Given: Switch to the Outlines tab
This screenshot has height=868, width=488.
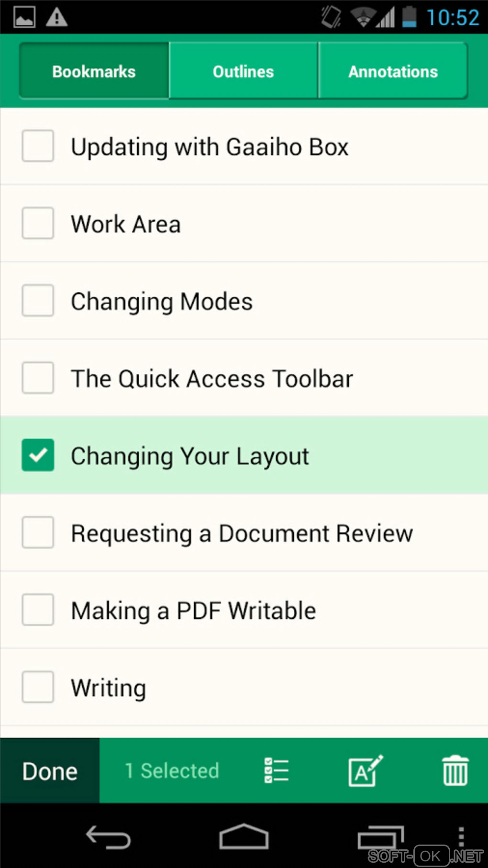Looking at the screenshot, I should pyautogui.click(x=243, y=71).
